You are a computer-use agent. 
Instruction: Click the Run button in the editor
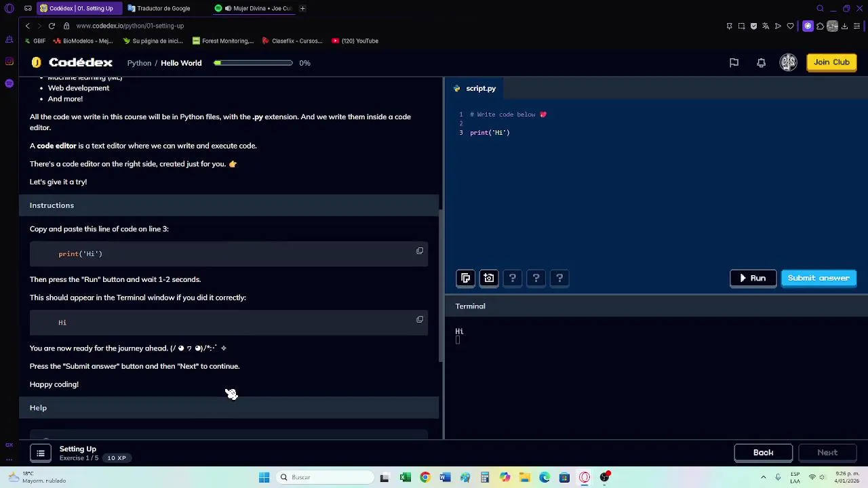point(753,279)
